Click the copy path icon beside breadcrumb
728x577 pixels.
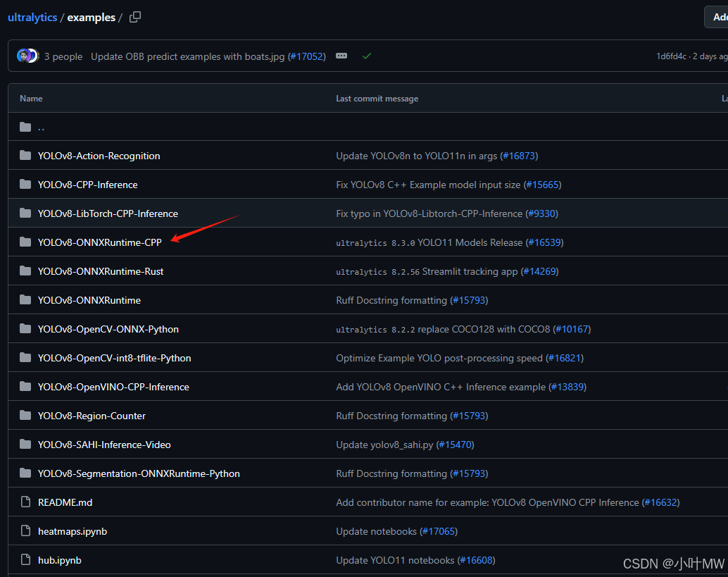click(x=135, y=17)
